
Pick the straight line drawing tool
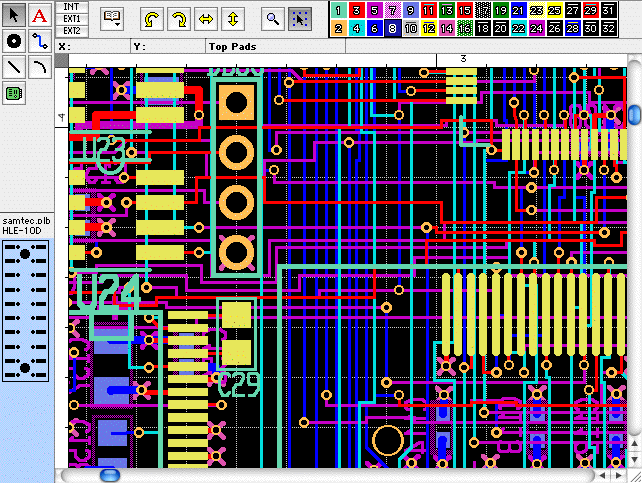coord(14,67)
